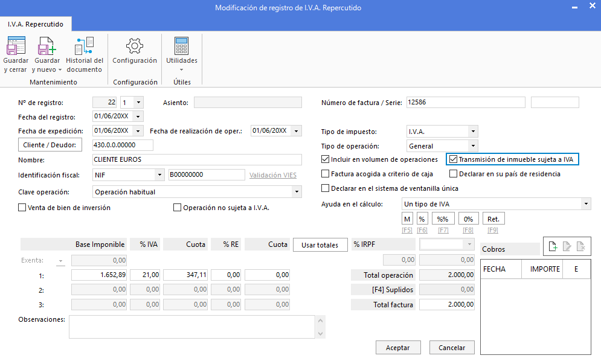
Task: Check Venta de bien de inversión
Action: tap(22, 207)
